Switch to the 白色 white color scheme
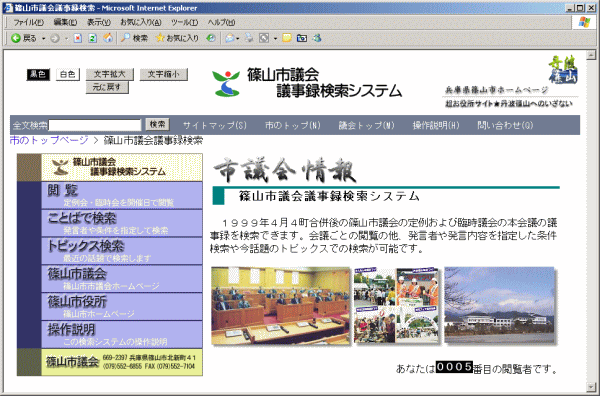Image resolution: width=600 pixels, height=396 pixels. 68,74
